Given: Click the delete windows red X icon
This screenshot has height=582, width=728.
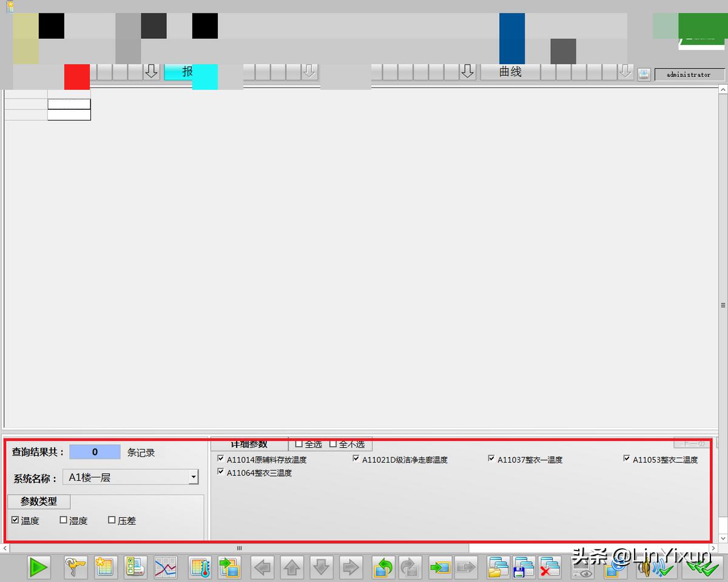Looking at the screenshot, I should point(550,567).
